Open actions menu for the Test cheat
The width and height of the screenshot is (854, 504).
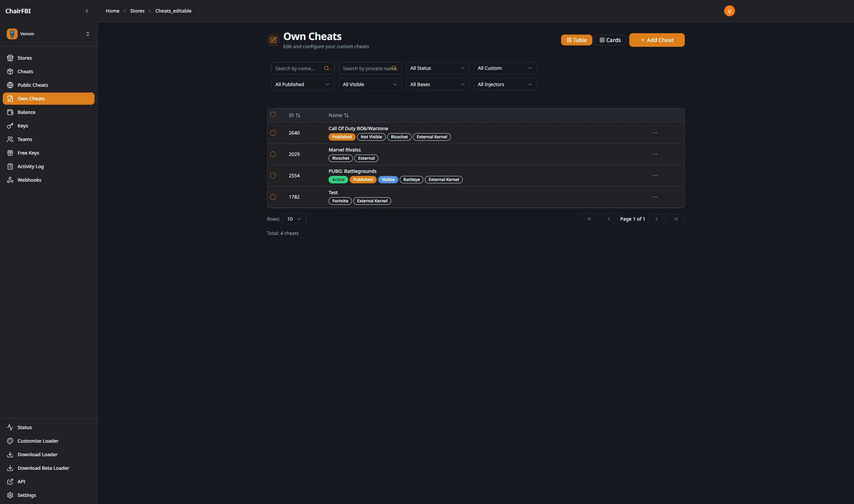point(655,197)
